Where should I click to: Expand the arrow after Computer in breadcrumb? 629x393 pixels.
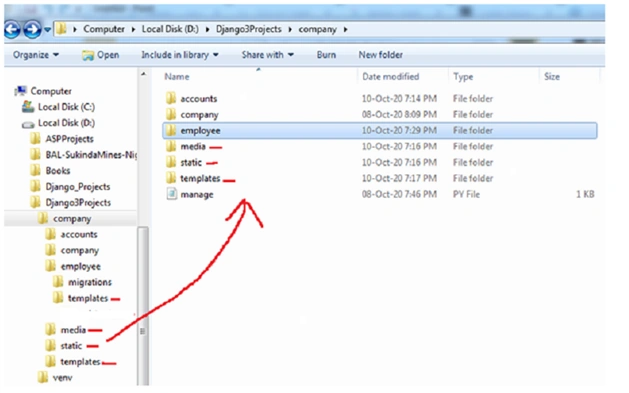[x=133, y=29]
